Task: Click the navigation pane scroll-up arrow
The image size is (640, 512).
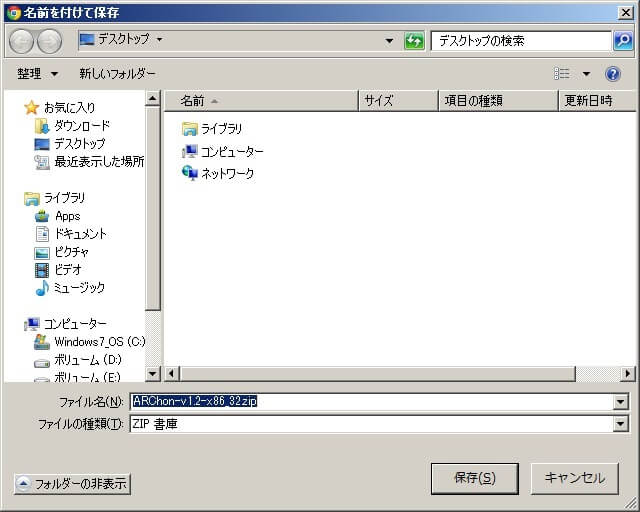Action: 152,98
